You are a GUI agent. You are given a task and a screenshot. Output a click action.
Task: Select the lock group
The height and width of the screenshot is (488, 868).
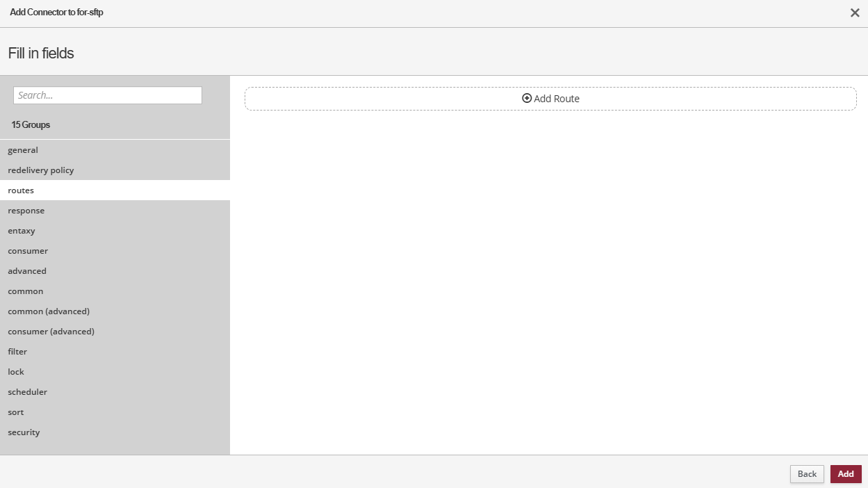point(16,372)
